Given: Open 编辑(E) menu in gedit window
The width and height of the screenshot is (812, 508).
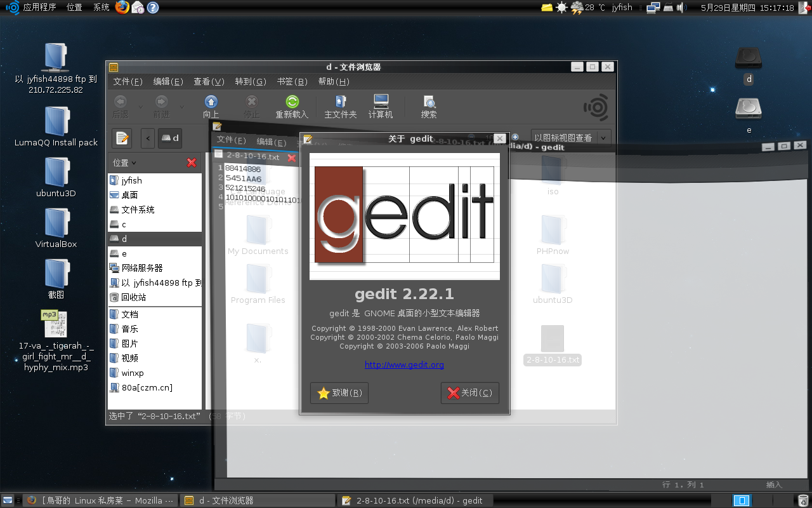Looking at the screenshot, I should [272, 142].
